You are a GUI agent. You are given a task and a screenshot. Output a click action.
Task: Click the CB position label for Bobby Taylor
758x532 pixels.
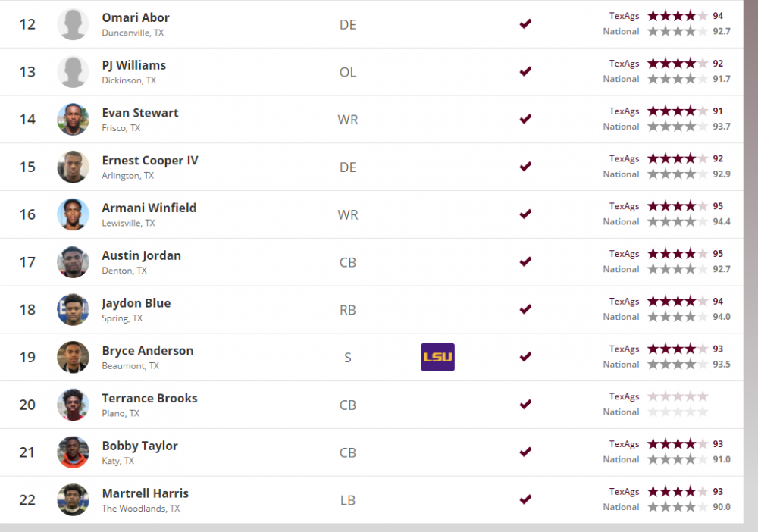(x=348, y=452)
